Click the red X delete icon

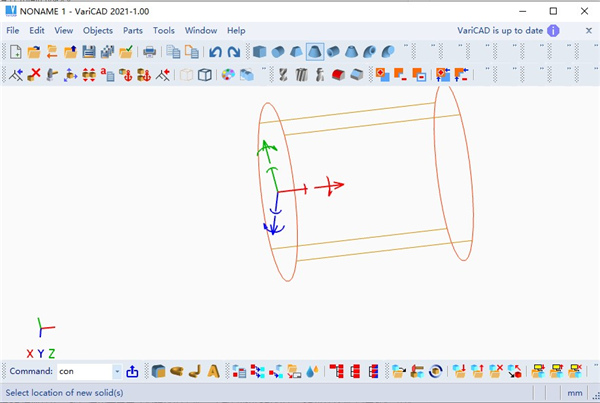coord(34,74)
